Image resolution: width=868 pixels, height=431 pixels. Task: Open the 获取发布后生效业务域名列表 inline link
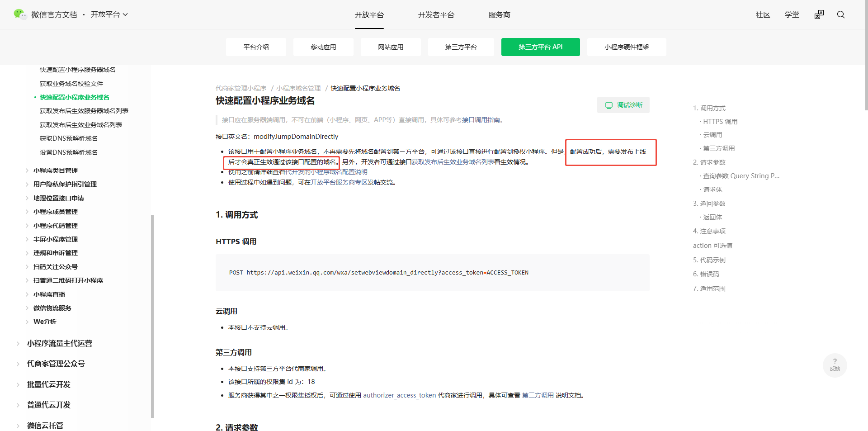point(453,162)
